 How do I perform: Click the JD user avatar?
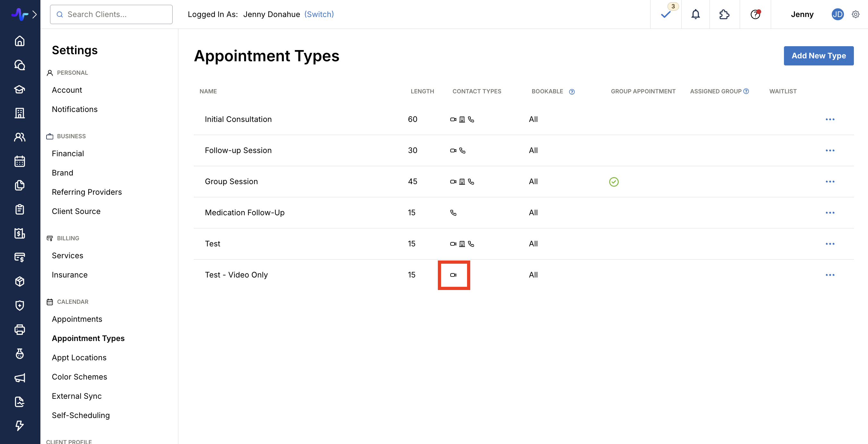tap(837, 14)
